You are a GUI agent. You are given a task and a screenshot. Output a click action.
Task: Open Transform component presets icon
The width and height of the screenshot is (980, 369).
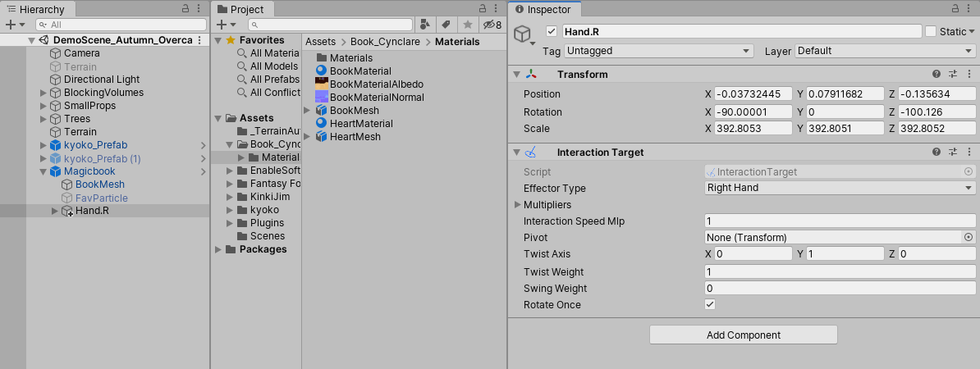[952, 74]
